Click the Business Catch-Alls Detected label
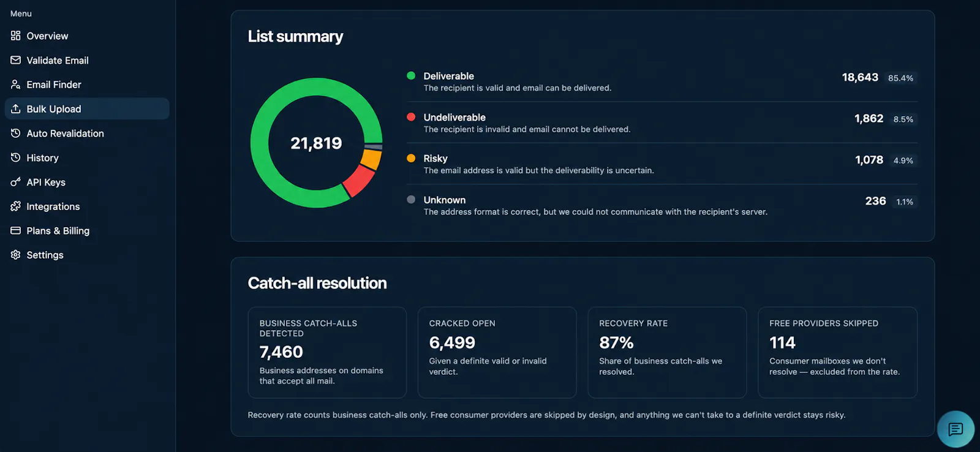Image resolution: width=980 pixels, height=452 pixels. click(308, 328)
